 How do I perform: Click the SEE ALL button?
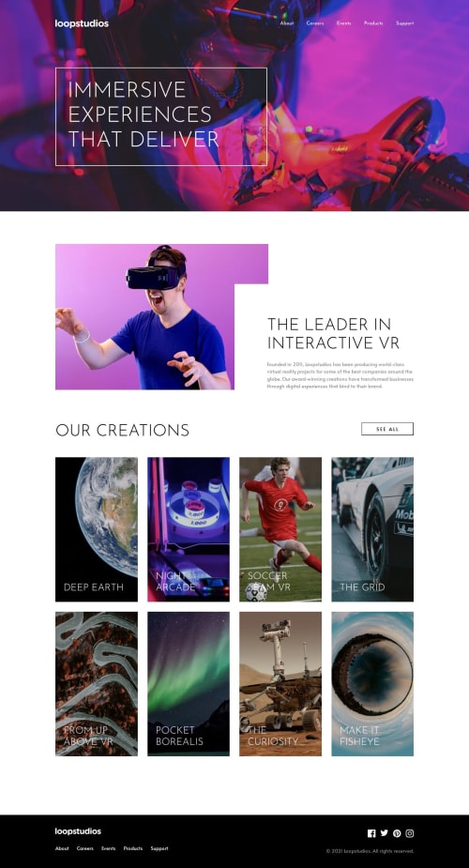coord(387,429)
